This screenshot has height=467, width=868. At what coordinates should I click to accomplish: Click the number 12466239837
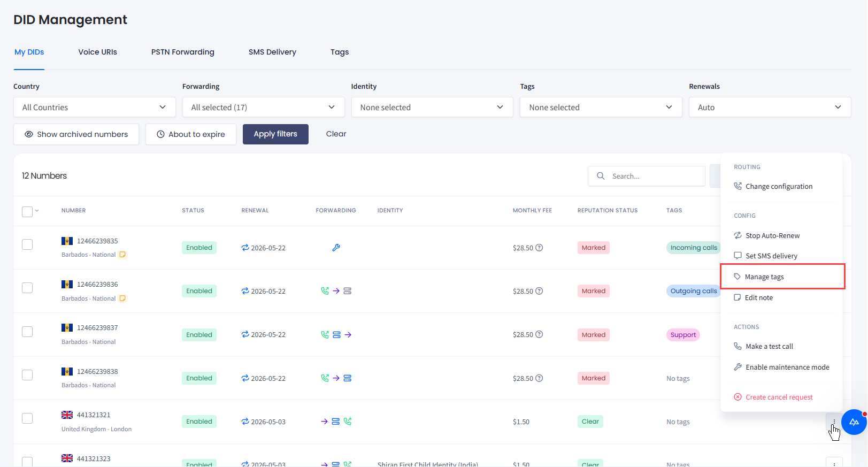97,328
